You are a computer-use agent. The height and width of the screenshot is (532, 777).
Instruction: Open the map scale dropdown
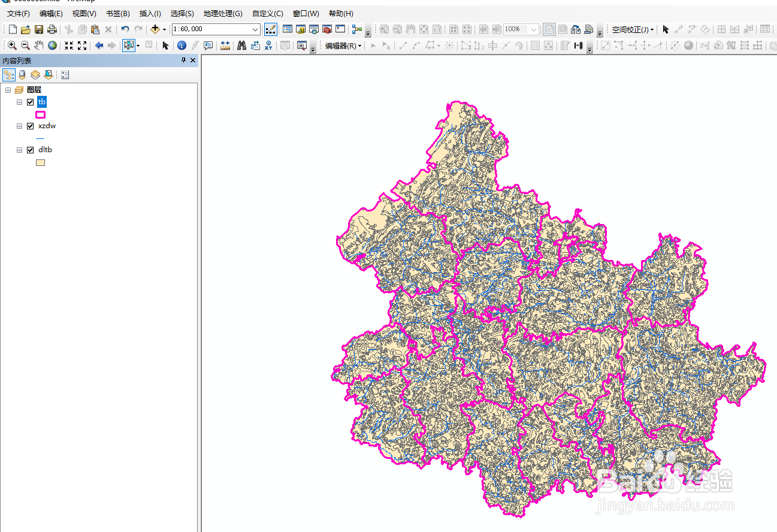pyautogui.click(x=255, y=29)
